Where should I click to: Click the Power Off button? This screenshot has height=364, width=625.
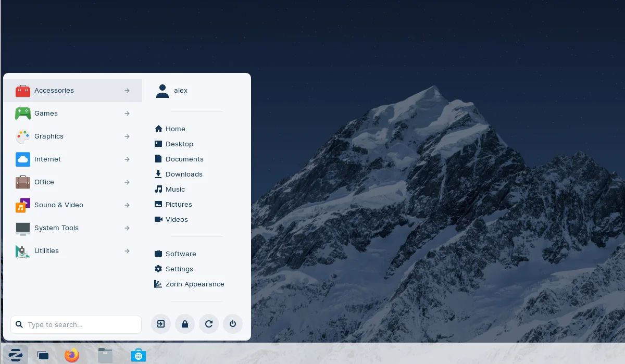click(233, 324)
